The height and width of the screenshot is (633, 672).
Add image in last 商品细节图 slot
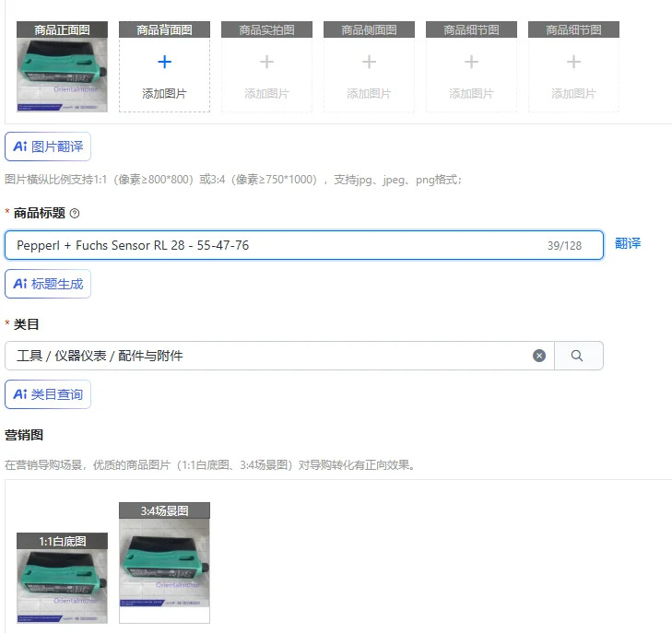(574, 75)
